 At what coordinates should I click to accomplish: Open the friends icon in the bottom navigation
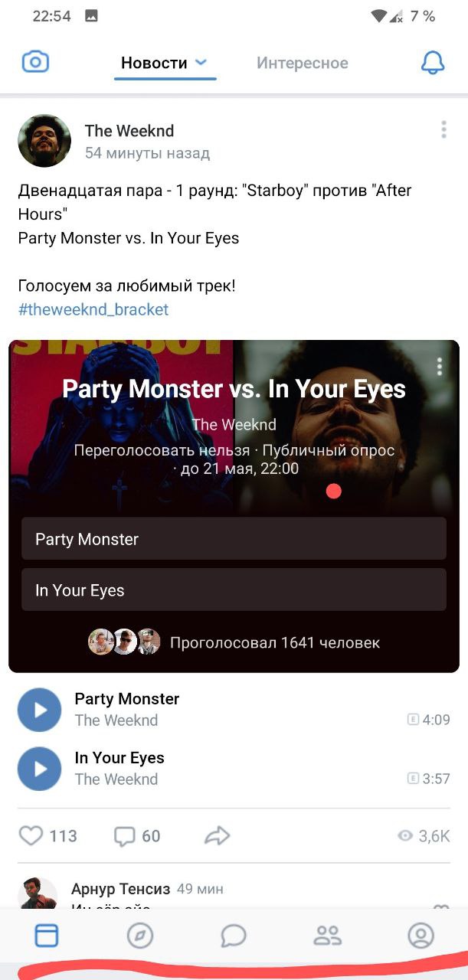coord(327,935)
